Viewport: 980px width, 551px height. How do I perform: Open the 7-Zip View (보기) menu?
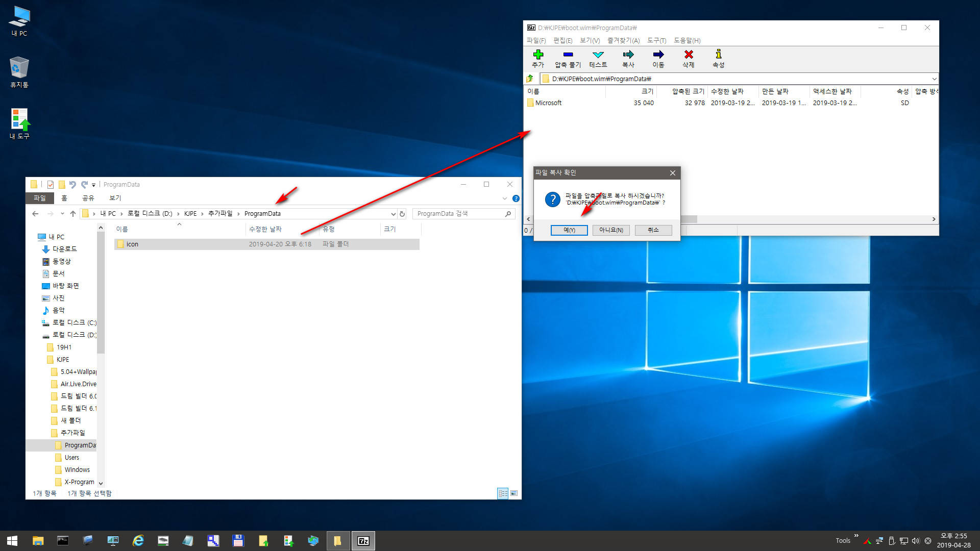pos(590,40)
